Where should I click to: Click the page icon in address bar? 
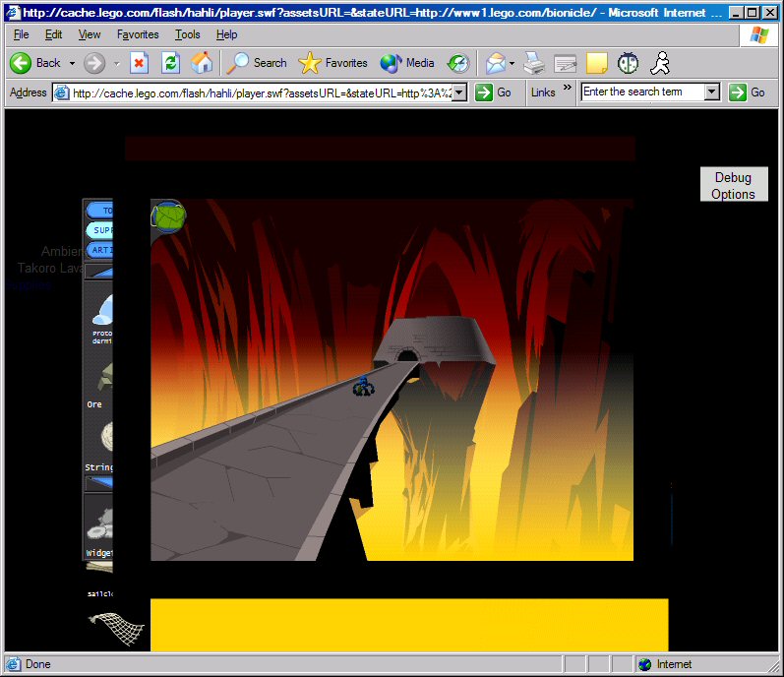(62, 92)
